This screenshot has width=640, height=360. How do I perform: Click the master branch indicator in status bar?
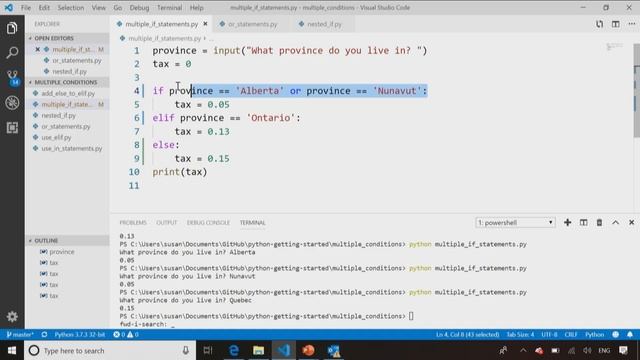tap(20, 334)
